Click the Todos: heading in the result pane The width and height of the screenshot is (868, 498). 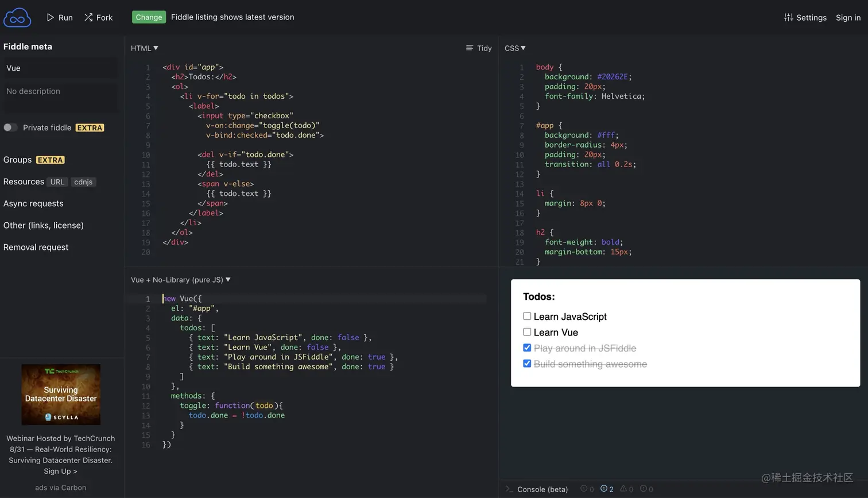[x=539, y=296]
